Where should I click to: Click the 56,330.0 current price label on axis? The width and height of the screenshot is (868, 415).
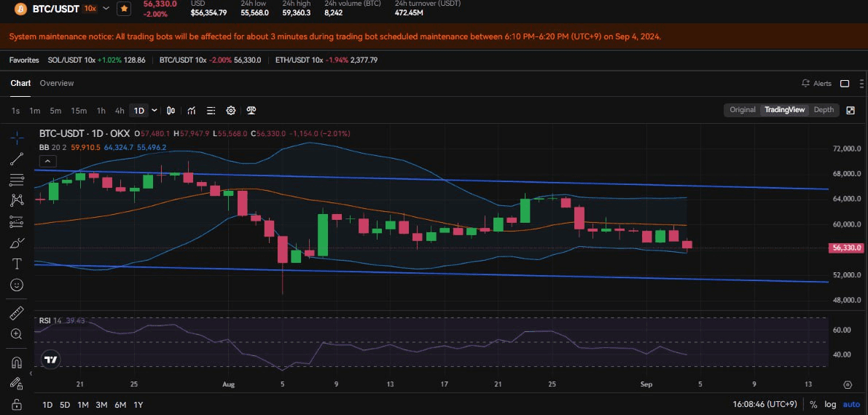[x=845, y=248]
